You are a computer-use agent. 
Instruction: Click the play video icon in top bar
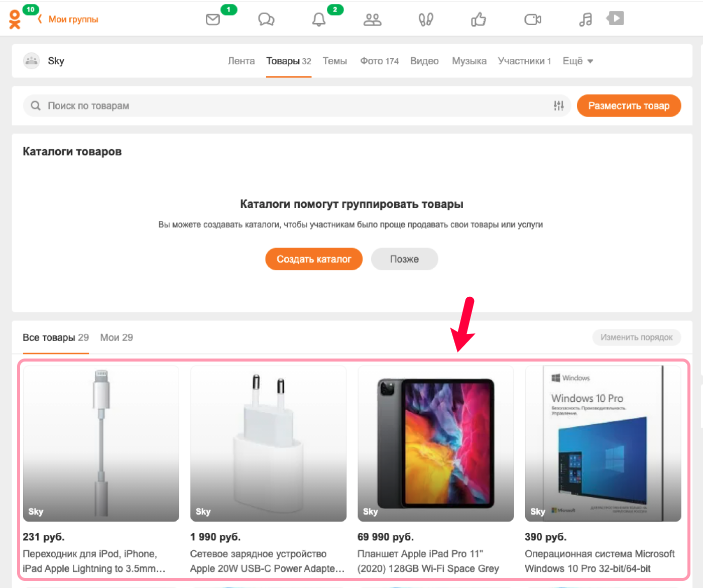[x=615, y=19]
